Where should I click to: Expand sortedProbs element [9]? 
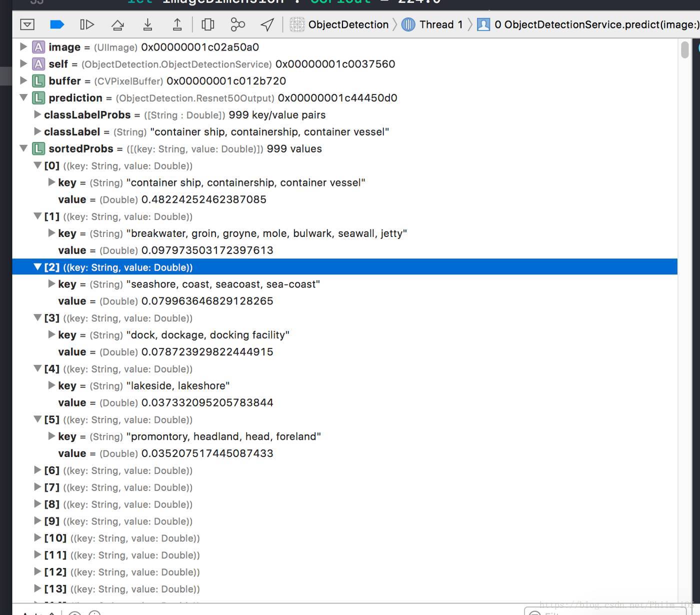pos(37,521)
